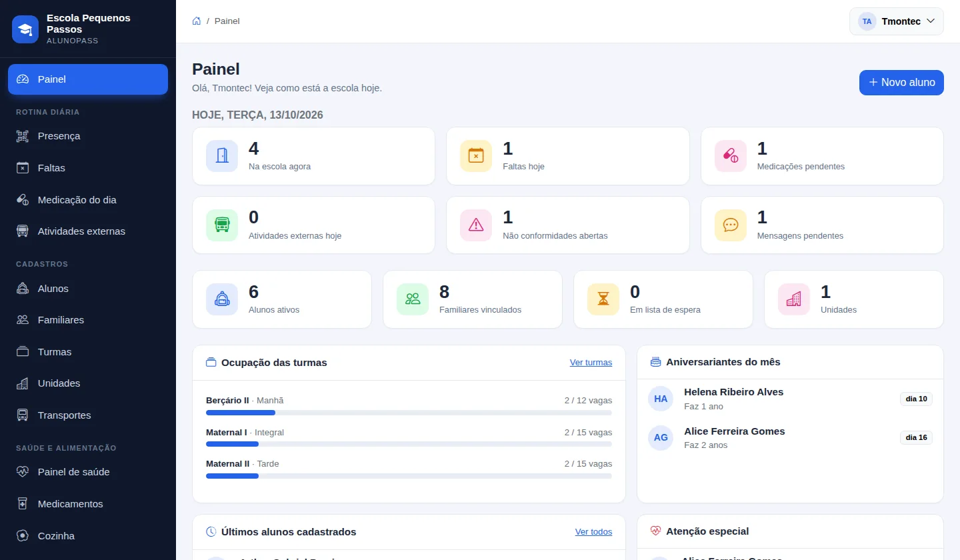Click the HA avatar for Helena Ribeiro Alves
This screenshot has height=560, width=960.
[x=661, y=399]
